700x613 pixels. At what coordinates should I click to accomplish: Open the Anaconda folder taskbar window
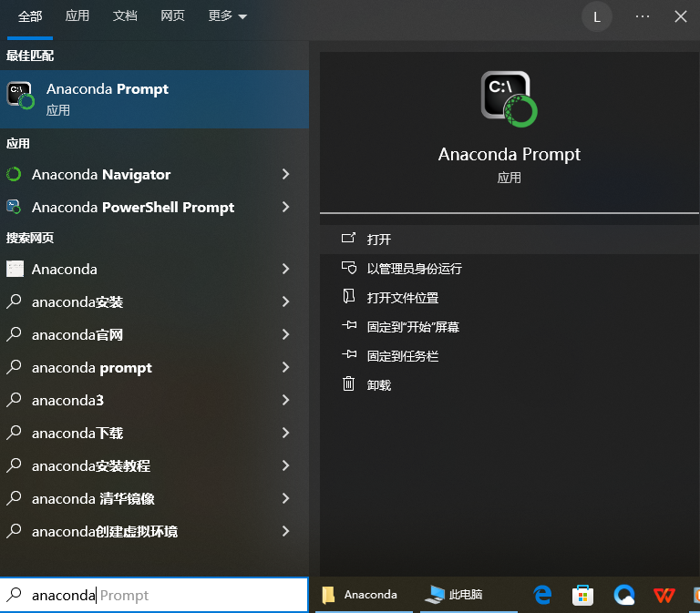[364, 595]
